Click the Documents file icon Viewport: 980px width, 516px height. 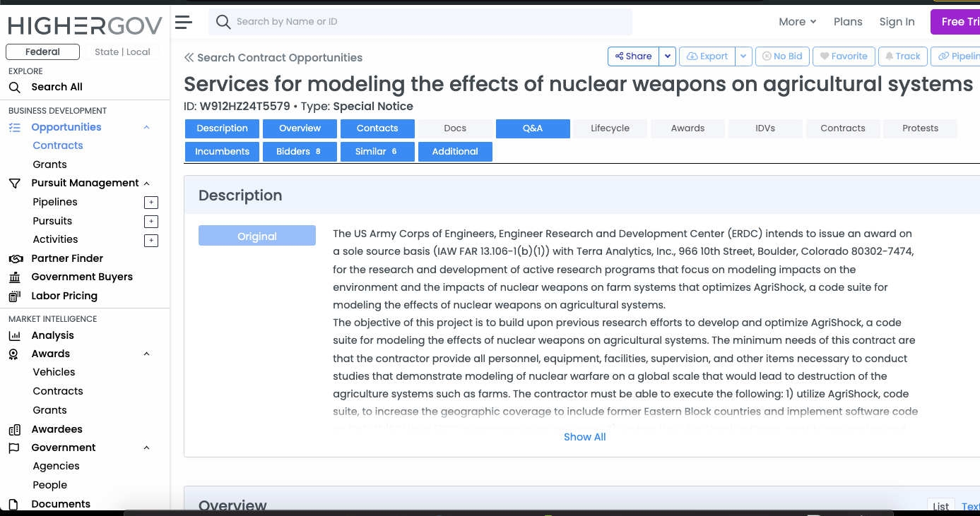pos(13,505)
